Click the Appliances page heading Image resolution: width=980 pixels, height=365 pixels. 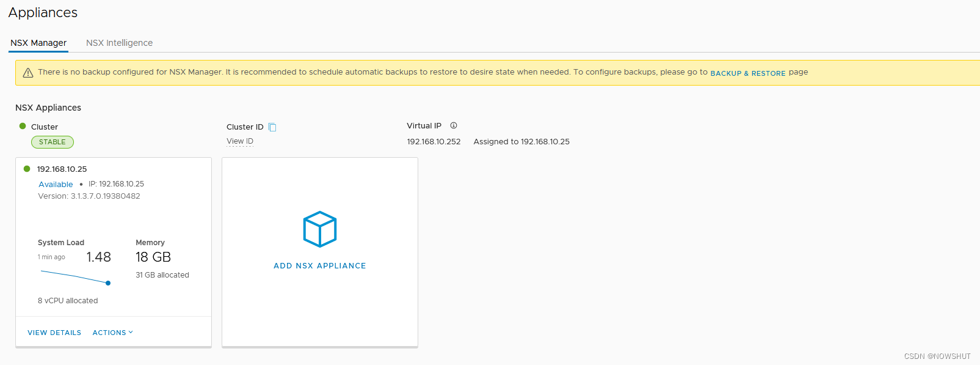click(43, 13)
